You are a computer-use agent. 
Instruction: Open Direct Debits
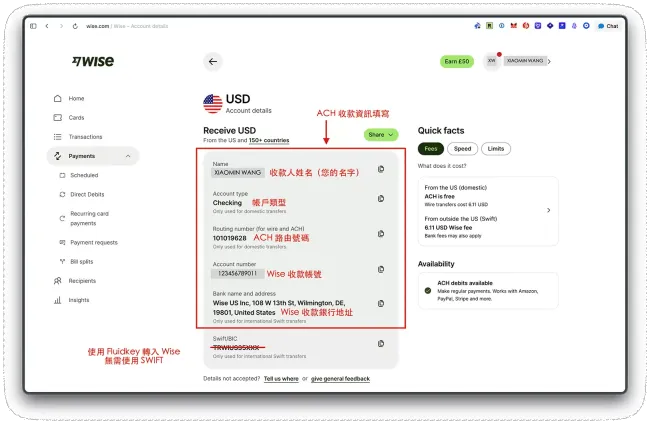click(87, 194)
